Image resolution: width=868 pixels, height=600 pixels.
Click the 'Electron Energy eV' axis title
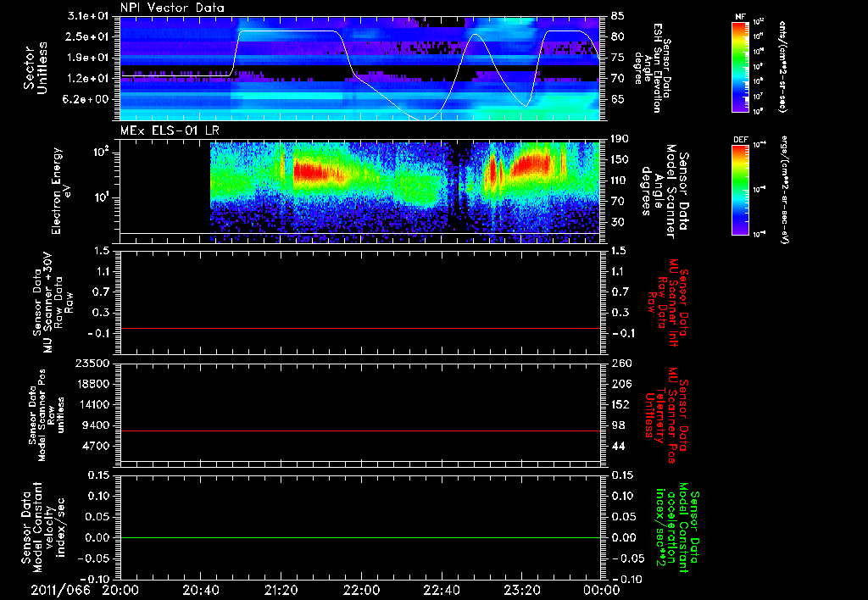pyautogui.click(x=63, y=191)
